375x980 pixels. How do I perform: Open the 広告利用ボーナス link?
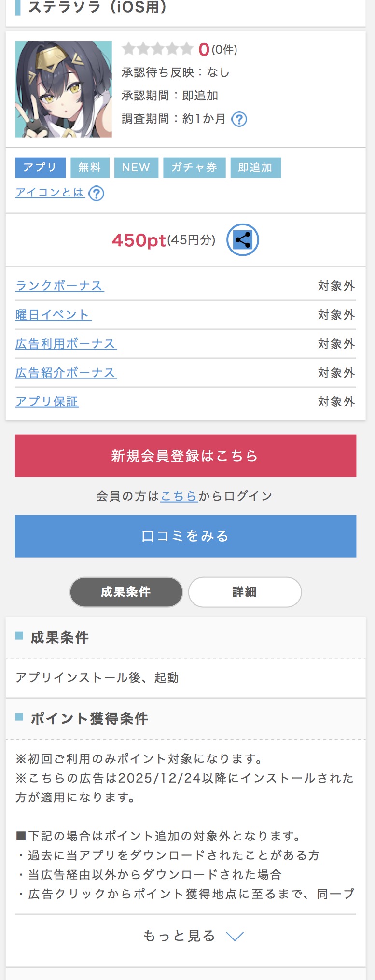(66, 344)
